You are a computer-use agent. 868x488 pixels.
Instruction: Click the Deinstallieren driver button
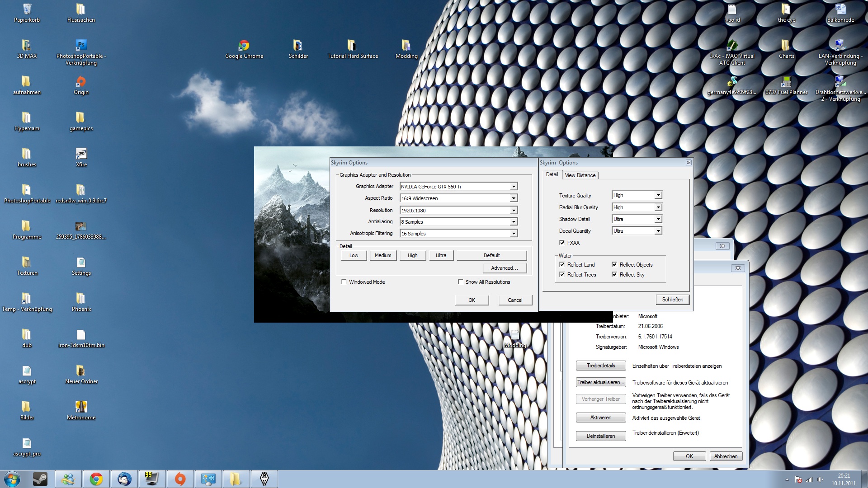point(601,436)
